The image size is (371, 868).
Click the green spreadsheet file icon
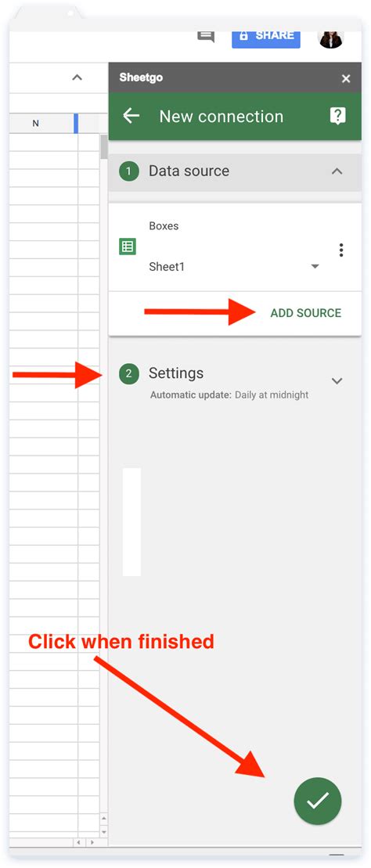(x=128, y=247)
